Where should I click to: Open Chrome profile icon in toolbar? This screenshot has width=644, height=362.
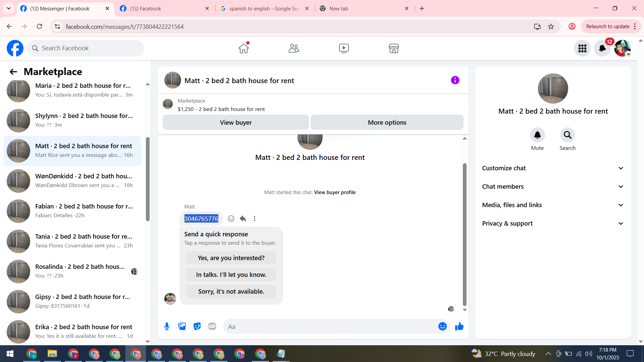click(x=572, y=26)
